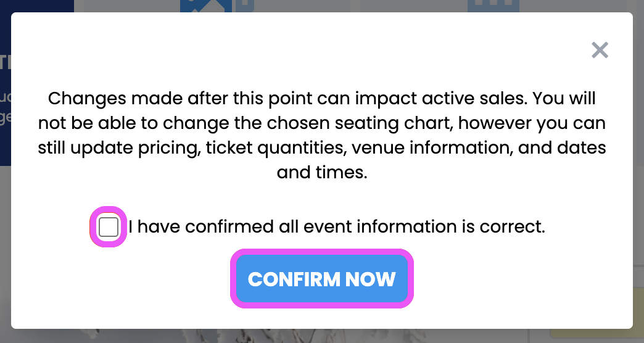Click the gray calendar icon behind the dialog
644x343 pixels.
click(x=493, y=6)
